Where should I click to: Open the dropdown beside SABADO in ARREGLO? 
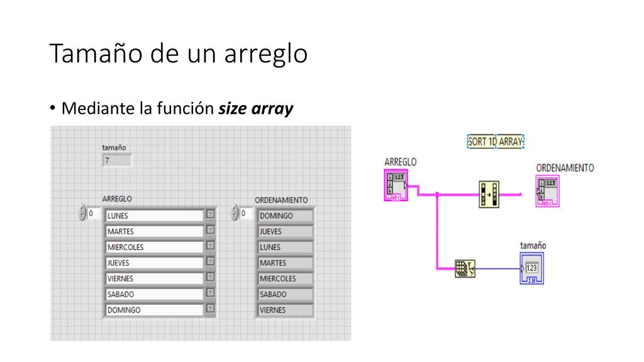(210, 293)
